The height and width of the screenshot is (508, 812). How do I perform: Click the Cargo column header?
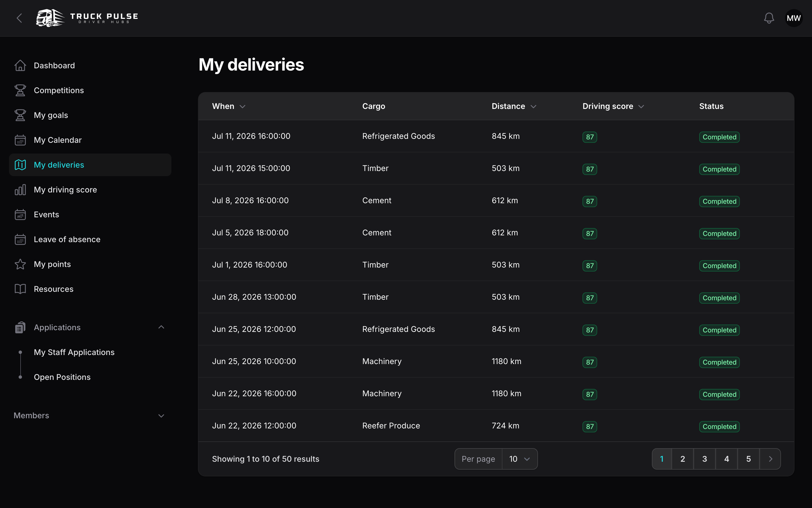[x=374, y=106]
